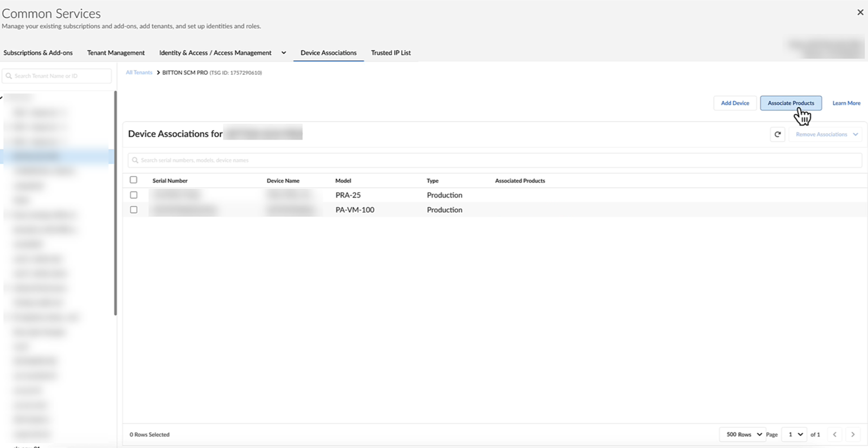Click search icon in tenant search box
Viewport: 868px width, 448px height.
(9, 76)
